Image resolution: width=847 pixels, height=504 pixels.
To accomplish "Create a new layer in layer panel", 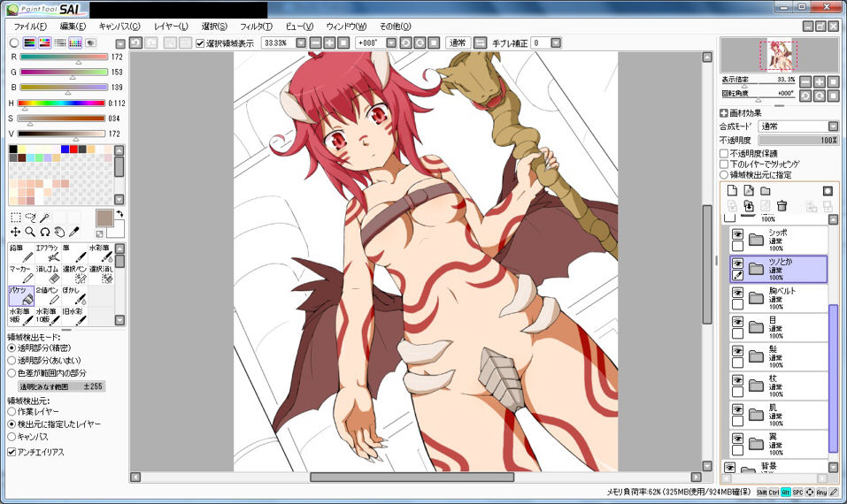I will (x=732, y=190).
